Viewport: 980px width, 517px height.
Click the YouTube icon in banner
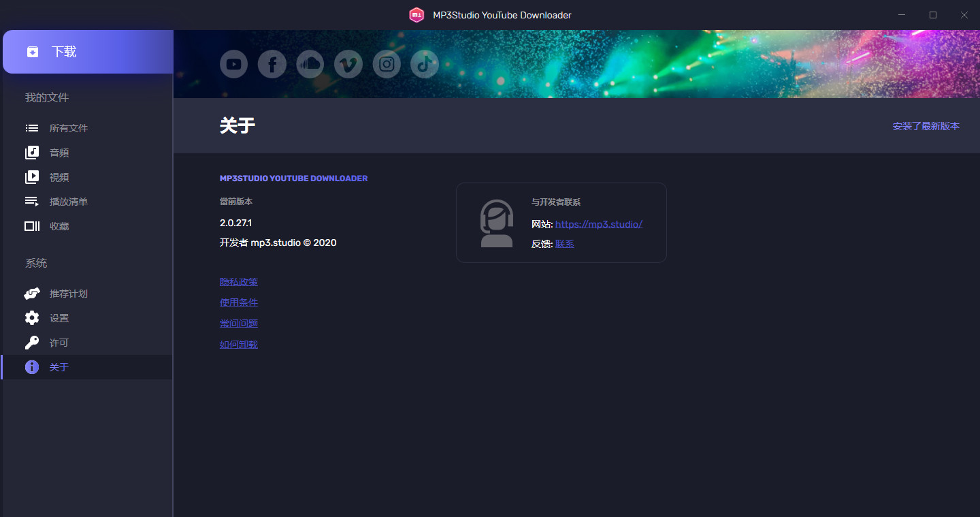click(233, 64)
